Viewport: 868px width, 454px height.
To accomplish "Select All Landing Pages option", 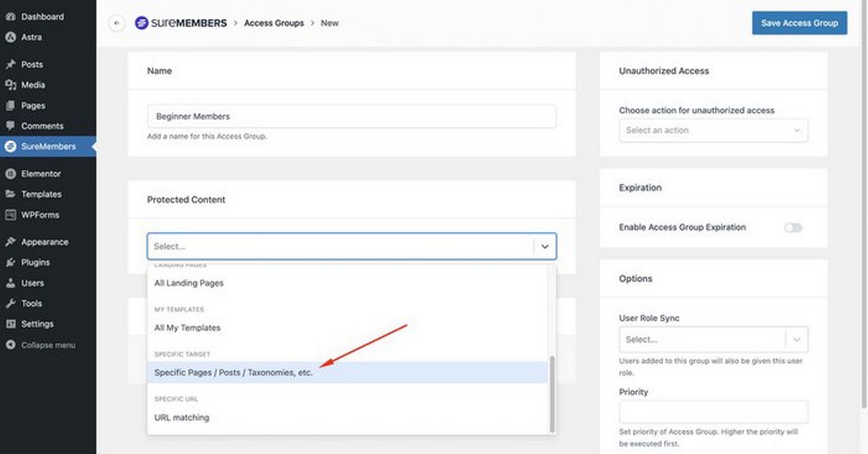I will click(347, 283).
